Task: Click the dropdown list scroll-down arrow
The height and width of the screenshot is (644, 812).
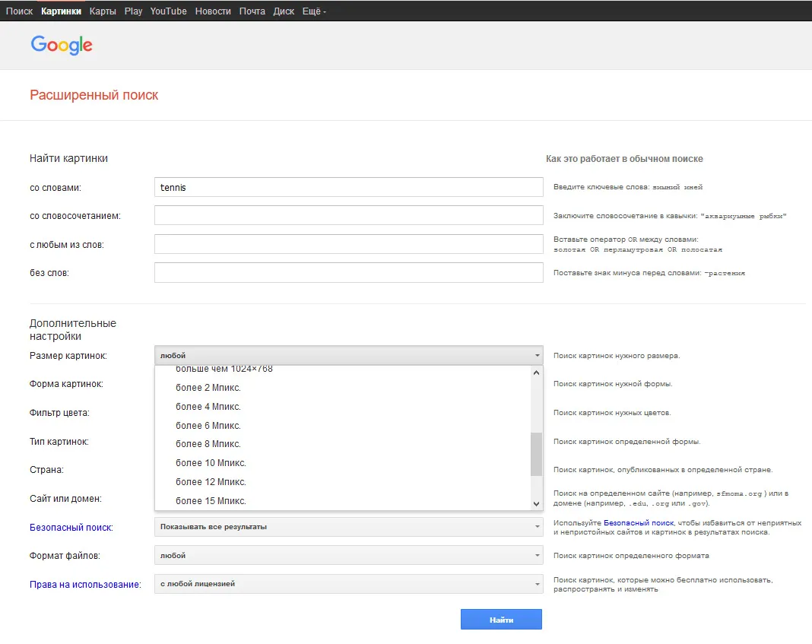Action: (x=537, y=503)
